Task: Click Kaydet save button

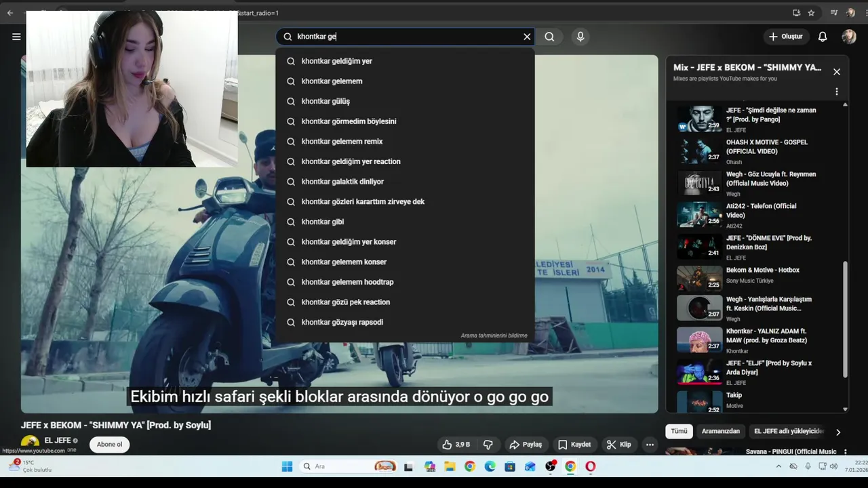Action: click(574, 445)
